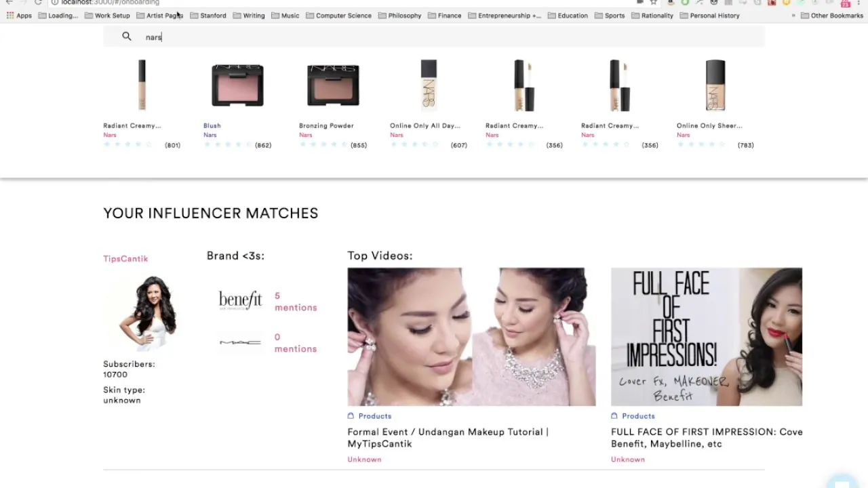Open Products link under Full Face video
The width and height of the screenshot is (868, 488).
638,416
